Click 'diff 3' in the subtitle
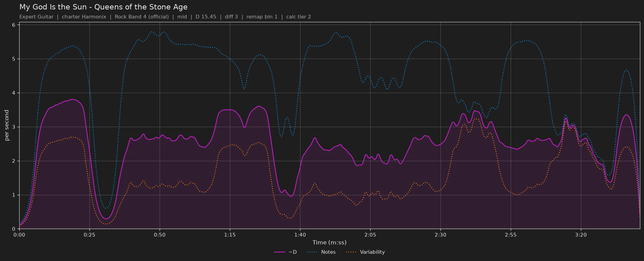Image resolution: width=644 pixels, height=261 pixels. (x=231, y=17)
